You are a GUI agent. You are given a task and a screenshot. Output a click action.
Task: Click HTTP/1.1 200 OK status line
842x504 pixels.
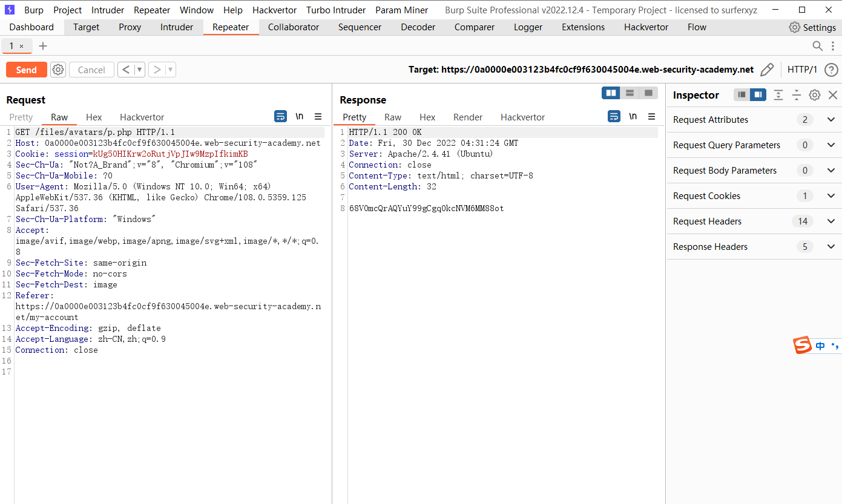pyautogui.click(x=385, y=132)
